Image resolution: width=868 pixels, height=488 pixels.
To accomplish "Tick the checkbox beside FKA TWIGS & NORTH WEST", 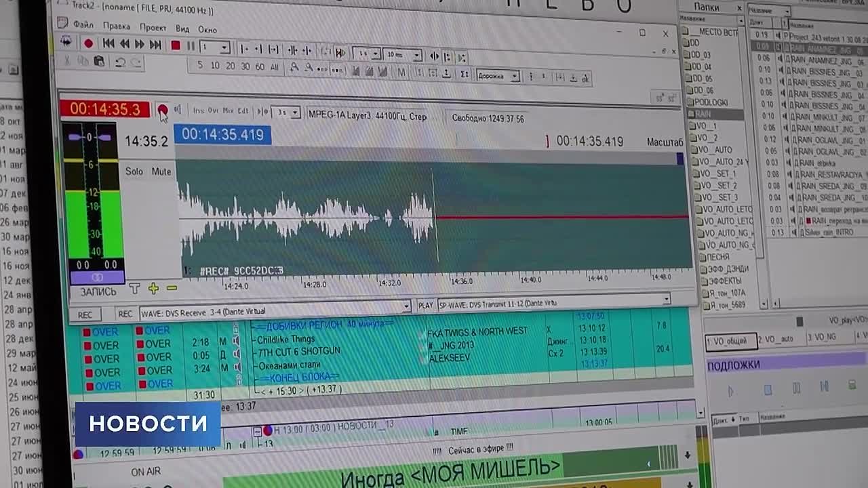I will pyautogui.click(x=421, y=335).
